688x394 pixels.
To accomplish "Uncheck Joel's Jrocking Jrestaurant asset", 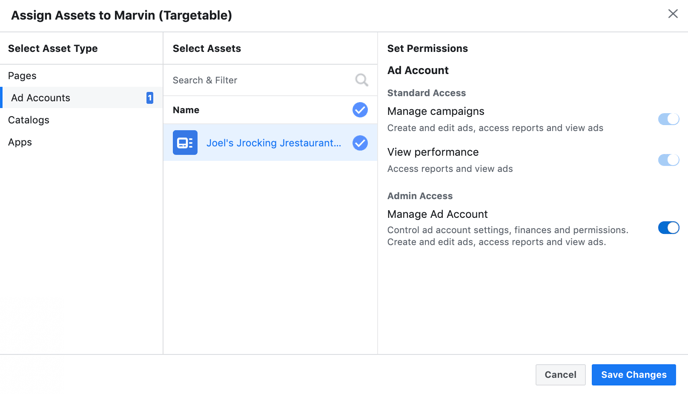I will 360,143.
